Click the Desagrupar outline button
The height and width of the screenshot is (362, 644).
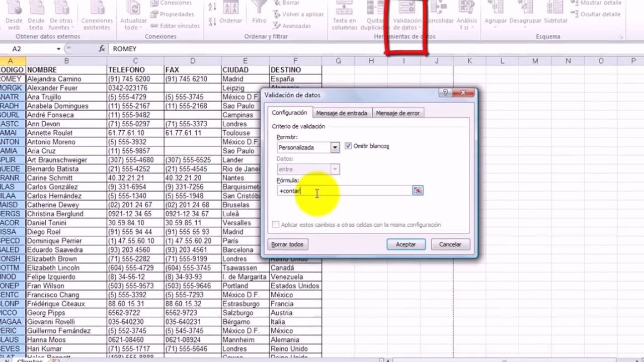click(525, 14)
